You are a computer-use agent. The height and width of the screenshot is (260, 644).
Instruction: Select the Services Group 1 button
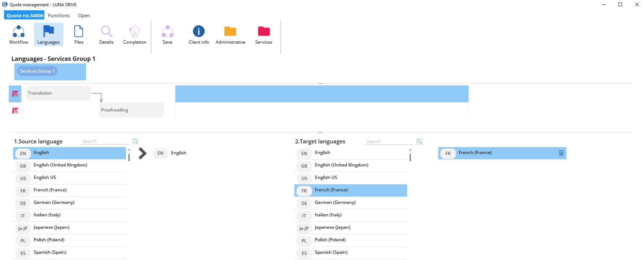click(x=37, y=71)
